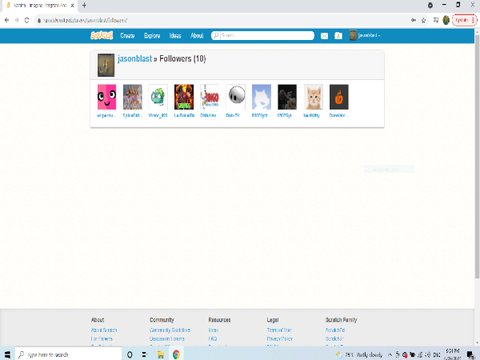Reload the page with browser refresh icon
Viewport: 480px width, 360px height.
(27, 20)
